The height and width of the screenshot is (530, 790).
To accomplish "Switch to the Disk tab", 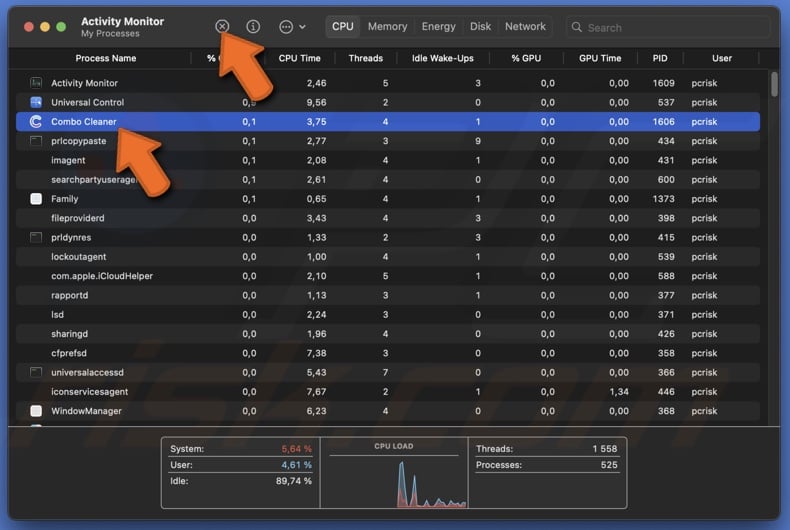I will [480, 27].
